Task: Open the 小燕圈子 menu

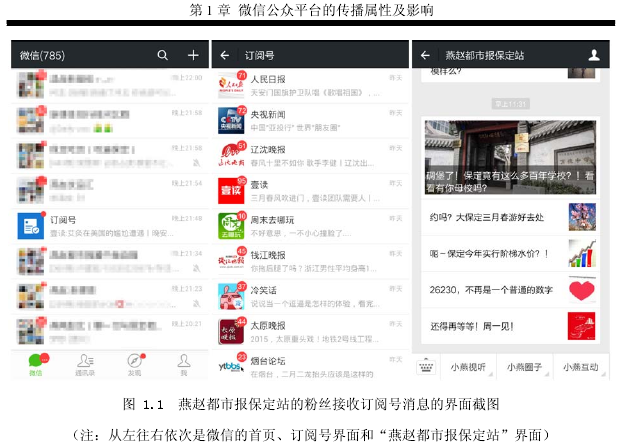Action: [x=525, y=367]
